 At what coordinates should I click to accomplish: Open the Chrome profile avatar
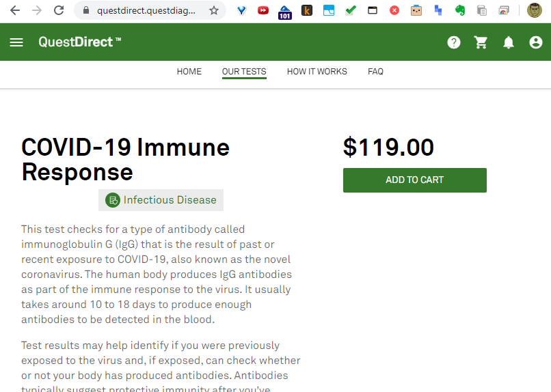pos(535,10)
